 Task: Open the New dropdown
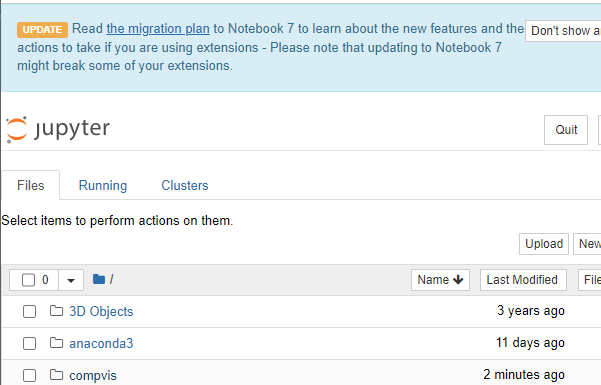[x=587, y=244]
